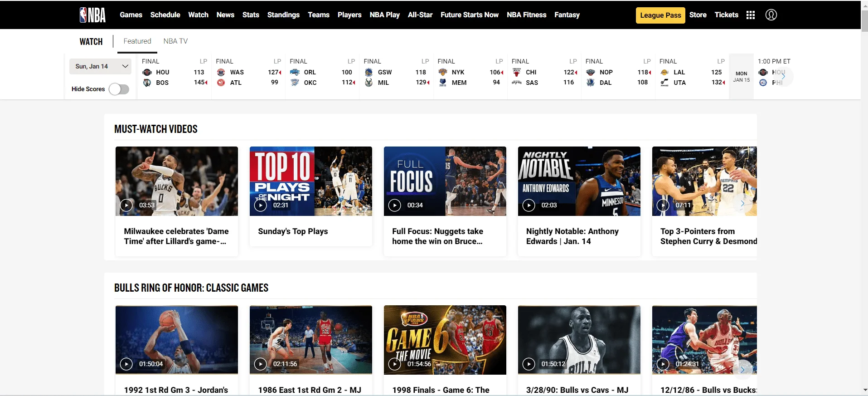This screenshot has height=396, width=868.
Task: Open the LP link for HOU-BOS game
Action: (x=204, y=61)
